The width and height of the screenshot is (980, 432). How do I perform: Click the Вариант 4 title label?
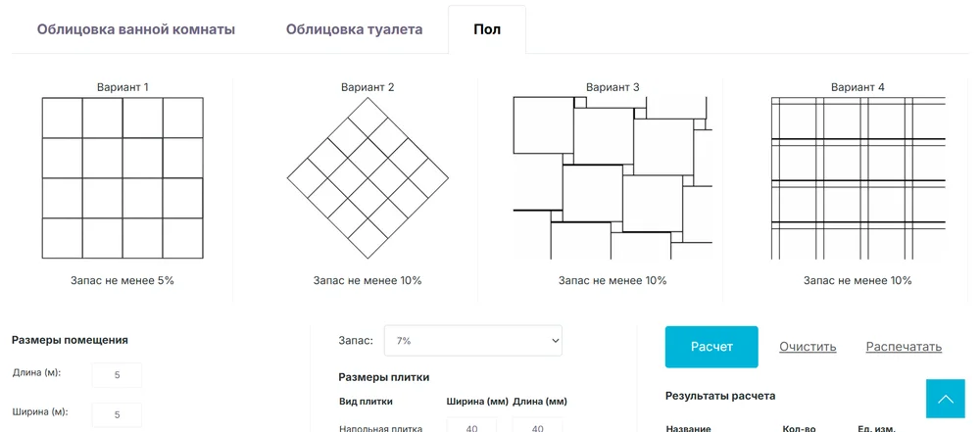pos(857,87)
